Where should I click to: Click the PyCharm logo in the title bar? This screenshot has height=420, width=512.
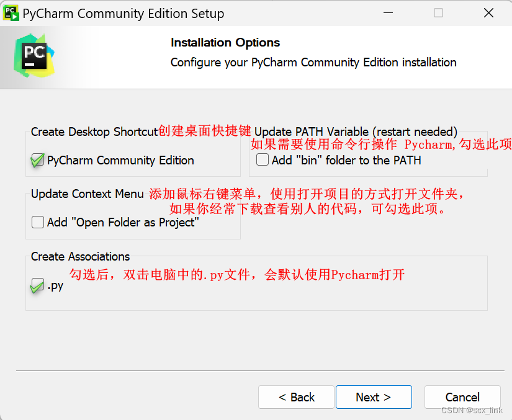11,12
